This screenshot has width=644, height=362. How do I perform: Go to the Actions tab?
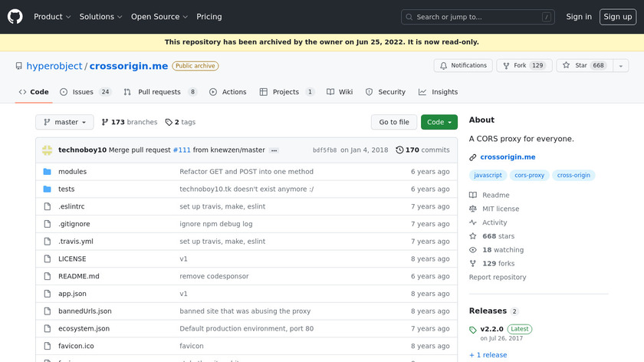228,92
